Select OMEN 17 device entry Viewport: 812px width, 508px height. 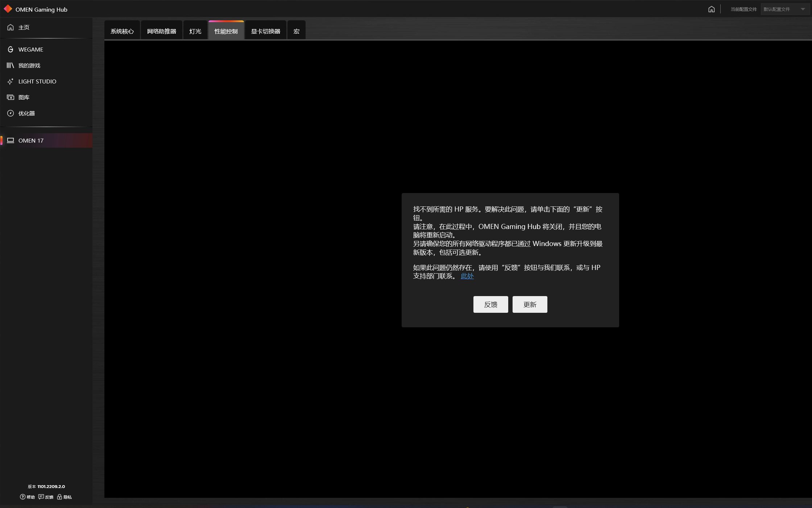click(x=46, y=140)
